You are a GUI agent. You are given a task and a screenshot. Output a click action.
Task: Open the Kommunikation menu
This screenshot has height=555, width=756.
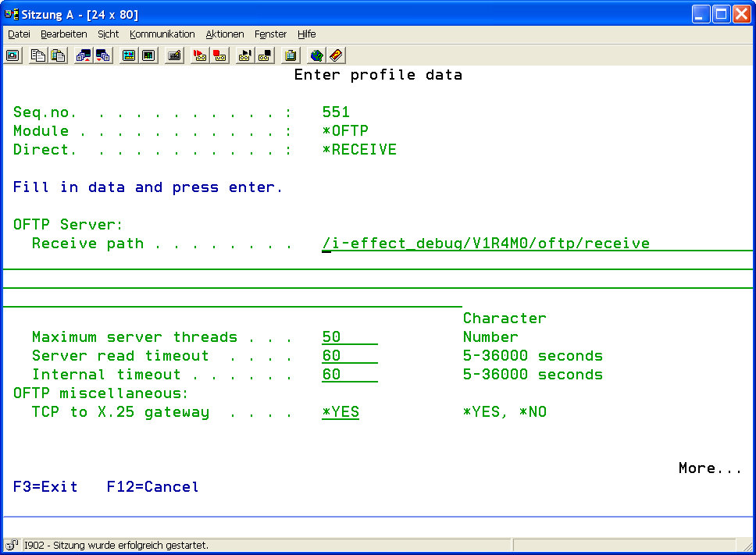pyautogui.click(x=162, y=34)
